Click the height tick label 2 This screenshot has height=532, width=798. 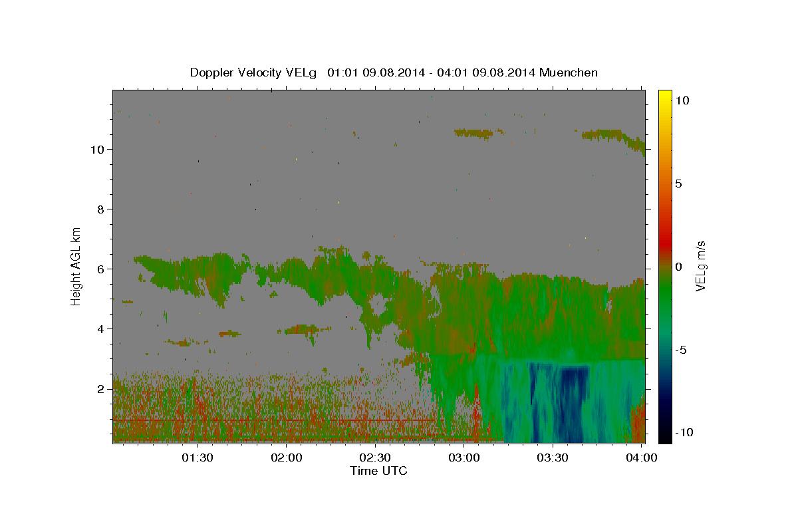[101, 388]
